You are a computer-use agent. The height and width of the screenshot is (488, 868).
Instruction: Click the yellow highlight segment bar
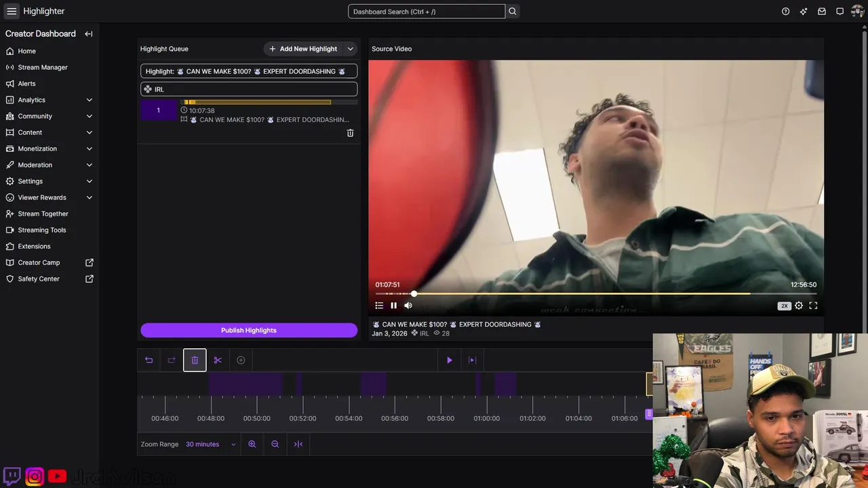coord(257,102)
